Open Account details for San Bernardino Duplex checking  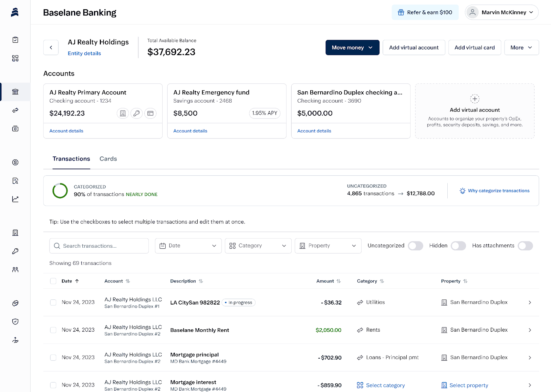[x=314, y=131]
